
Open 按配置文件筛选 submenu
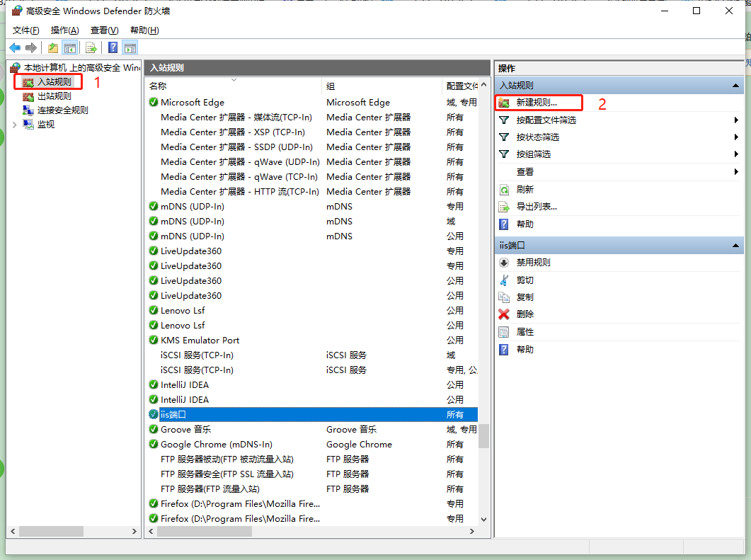[619, 120]
